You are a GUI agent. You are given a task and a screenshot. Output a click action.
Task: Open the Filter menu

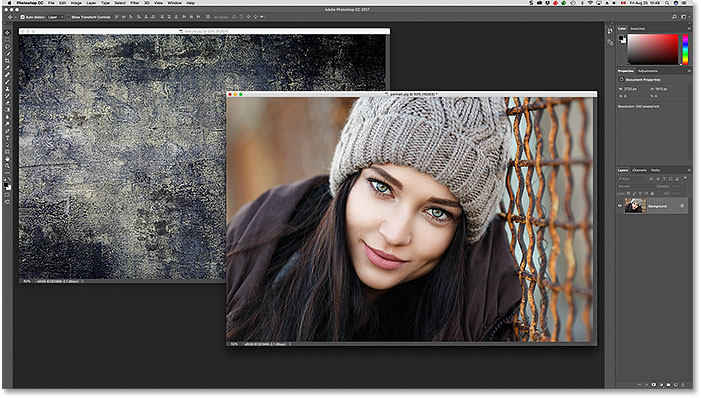[135, 3]
